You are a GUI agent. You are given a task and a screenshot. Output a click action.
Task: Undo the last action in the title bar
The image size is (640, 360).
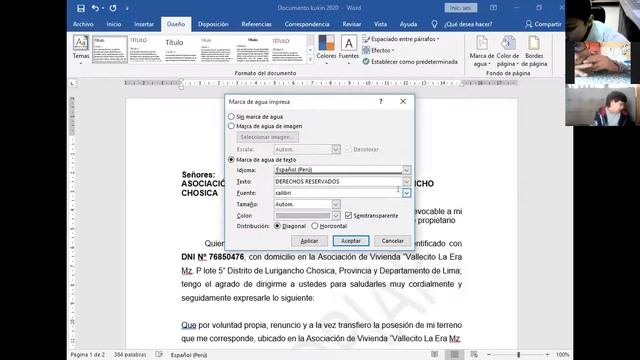96,8
